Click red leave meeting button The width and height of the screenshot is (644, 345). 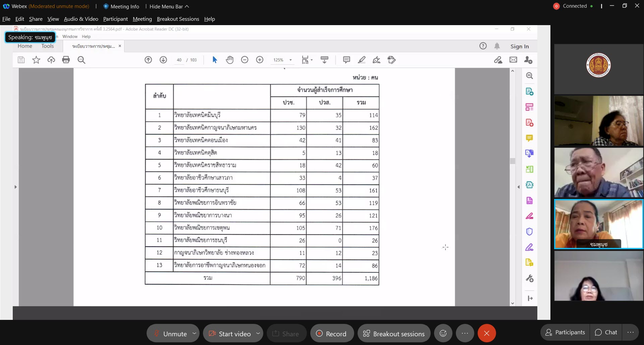coord(487,333)
